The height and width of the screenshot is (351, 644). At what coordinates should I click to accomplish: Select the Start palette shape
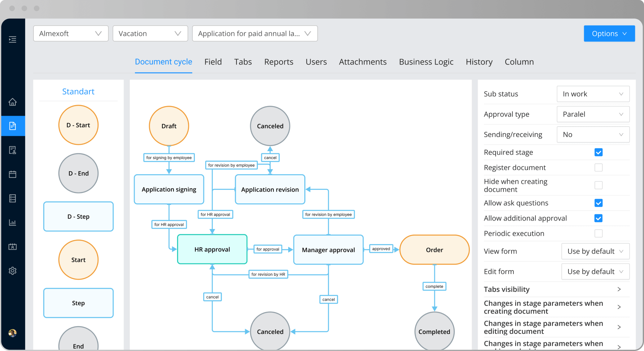[78, 260]
